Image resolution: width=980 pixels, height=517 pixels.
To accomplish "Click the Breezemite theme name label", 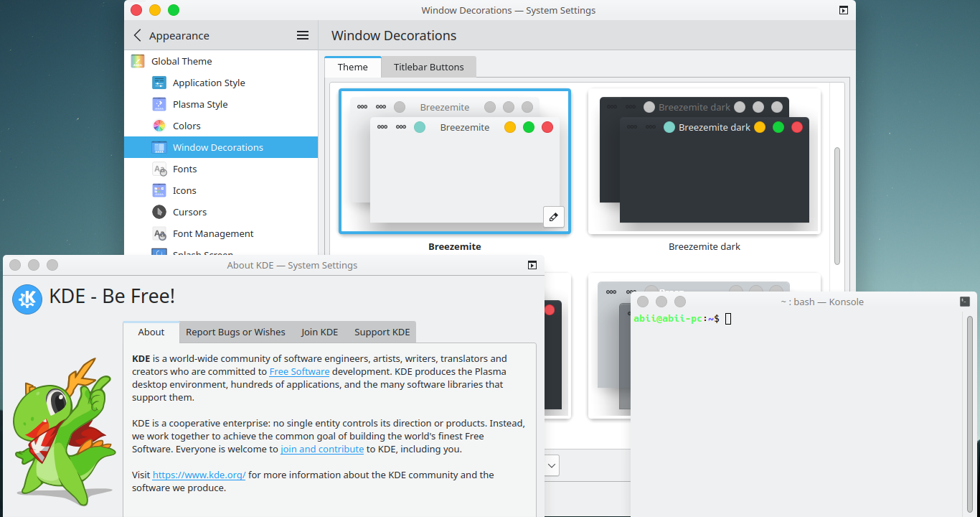I will pos(455,246).
